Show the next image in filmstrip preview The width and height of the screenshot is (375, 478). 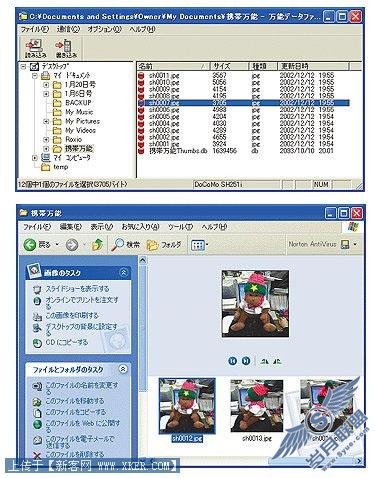point(246,361)
